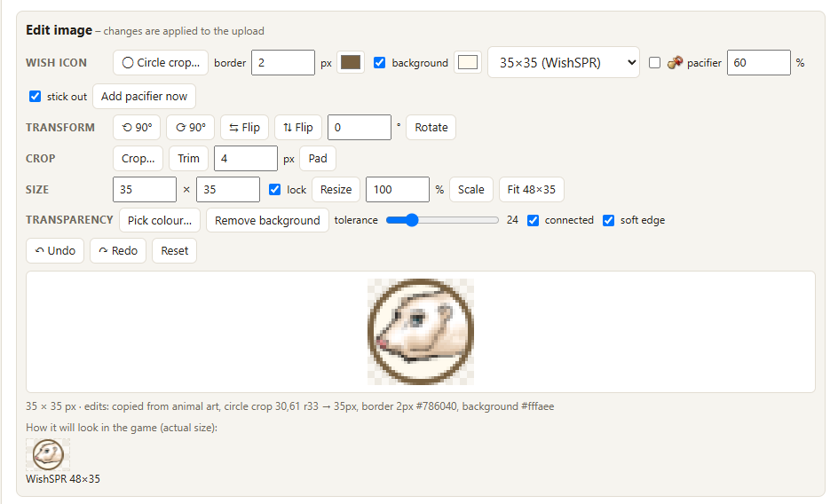Click the pacifier percent input field

758,62
